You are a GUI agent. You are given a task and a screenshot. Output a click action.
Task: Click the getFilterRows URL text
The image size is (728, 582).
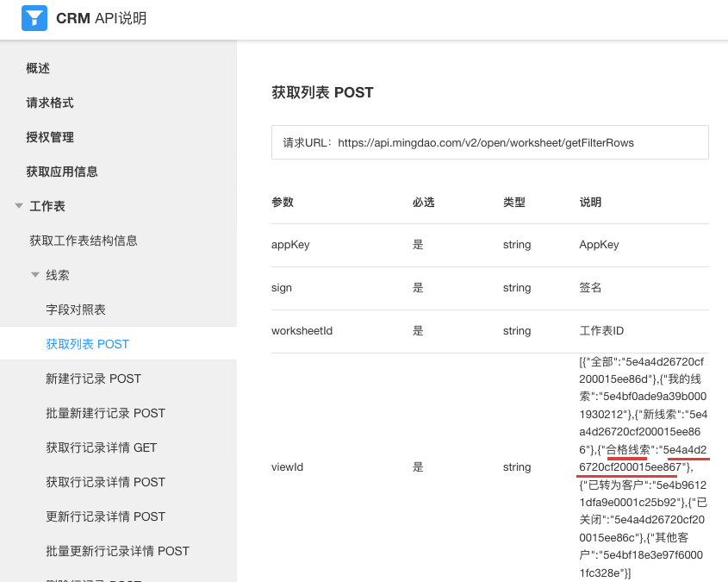click(x=486, y=142)
